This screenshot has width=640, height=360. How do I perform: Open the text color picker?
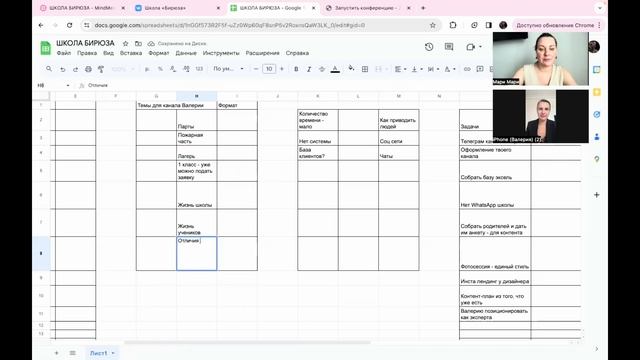point(335,69)
